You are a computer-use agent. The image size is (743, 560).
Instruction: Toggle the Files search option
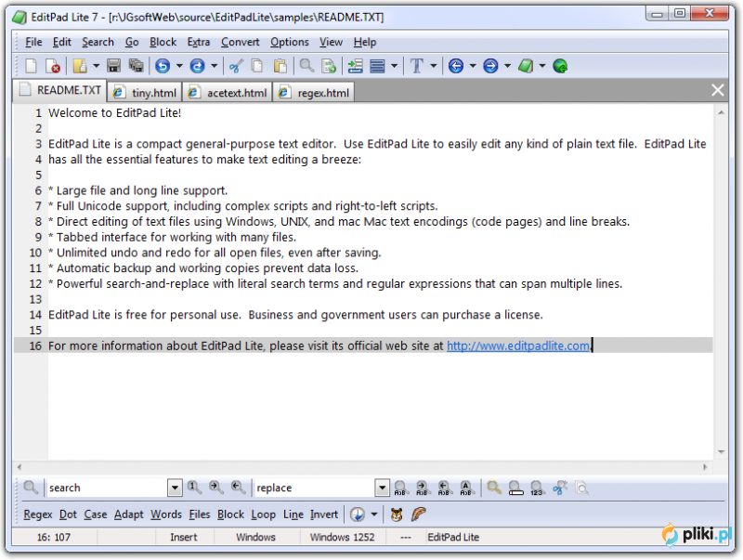pos(200,514)
